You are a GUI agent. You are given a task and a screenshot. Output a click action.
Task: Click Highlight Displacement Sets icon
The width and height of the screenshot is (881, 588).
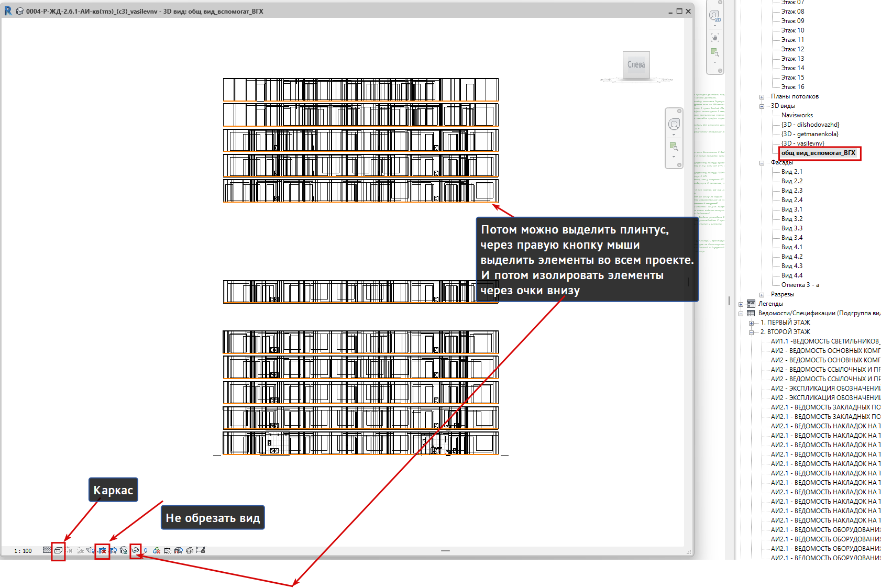(190, 550)
